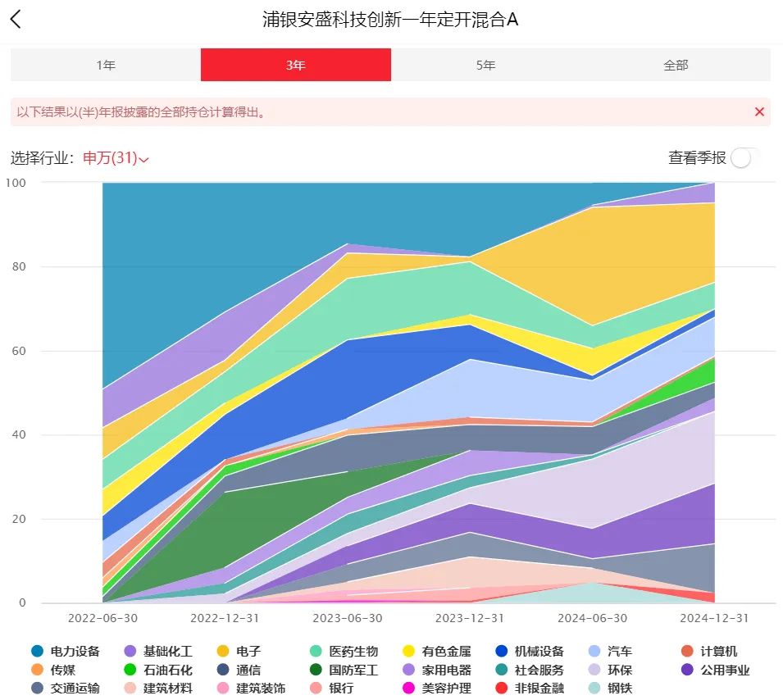Screen dimensions: 783x700
Task: Click the 机械设备 legend entry
Action: click(530, 651)
